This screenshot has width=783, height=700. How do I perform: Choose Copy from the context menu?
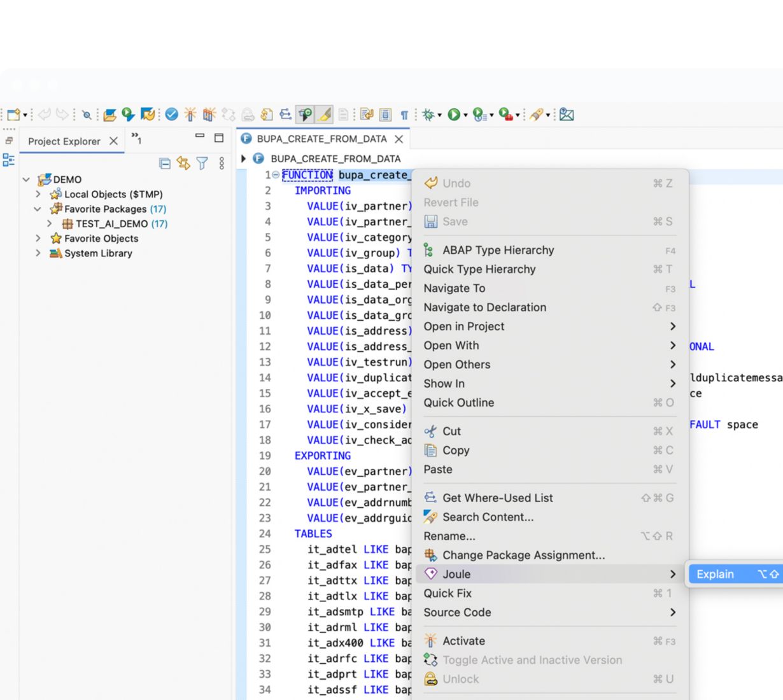point(456,450)
